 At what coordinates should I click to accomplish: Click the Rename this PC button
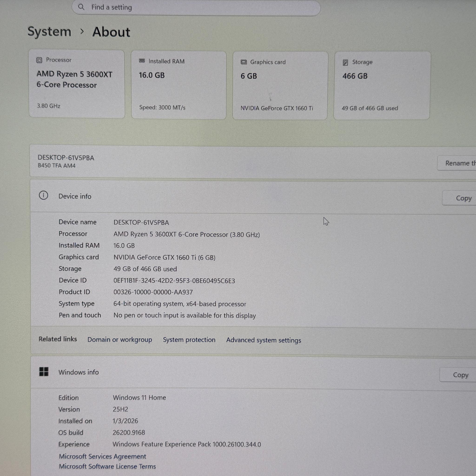point(456,163)
